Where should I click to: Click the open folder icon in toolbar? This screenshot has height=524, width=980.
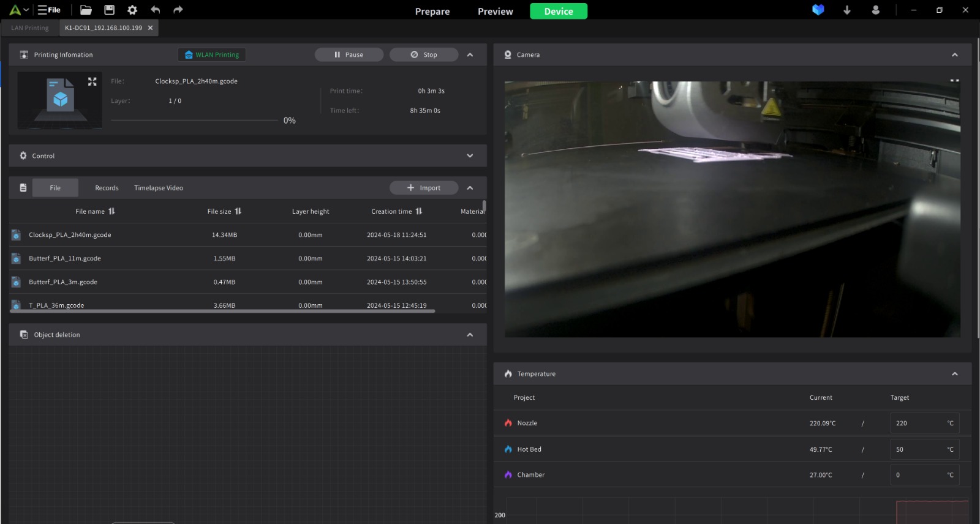(x=86, y=10)
